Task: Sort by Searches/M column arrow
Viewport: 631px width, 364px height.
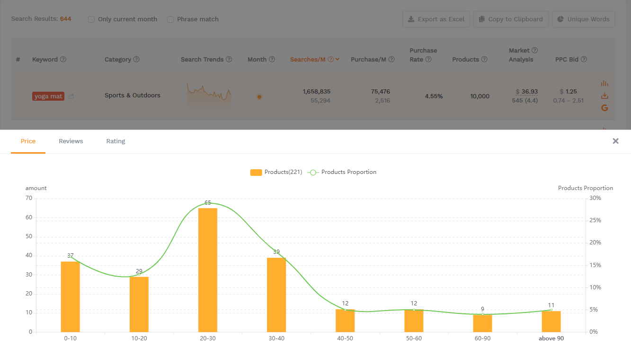Action: point(338,60)
